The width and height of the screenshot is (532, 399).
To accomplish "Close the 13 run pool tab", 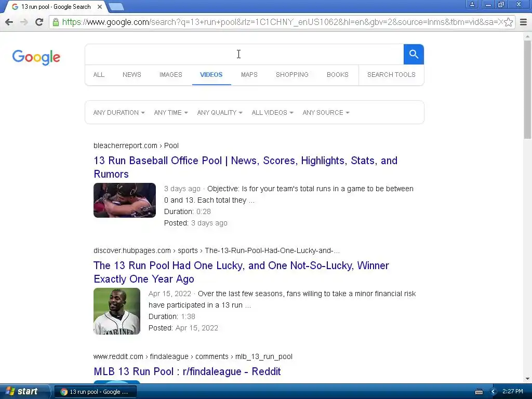I will coord(99,7).
